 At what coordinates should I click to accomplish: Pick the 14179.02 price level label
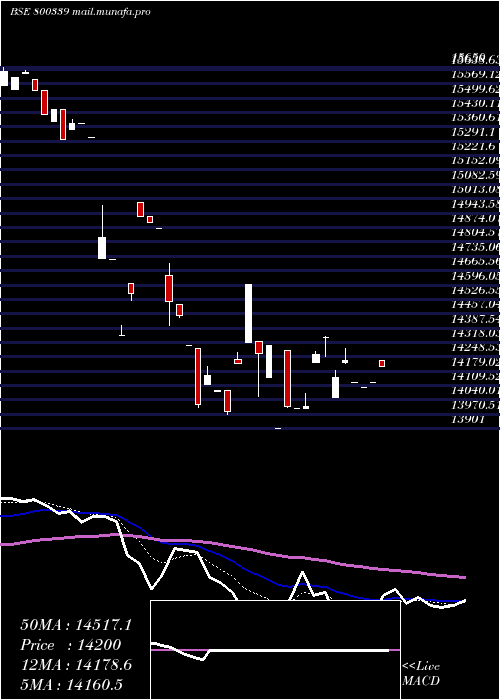(475, 361)
